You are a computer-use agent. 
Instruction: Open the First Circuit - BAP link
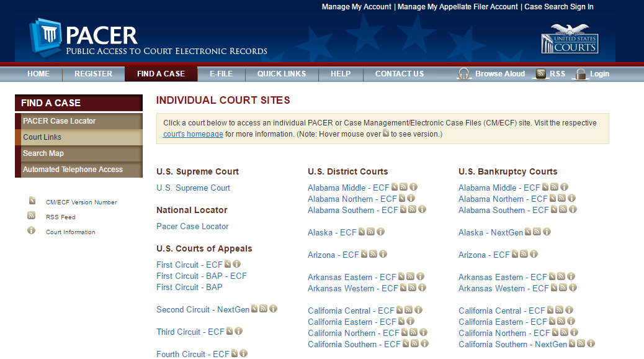[x=189, y=287]
